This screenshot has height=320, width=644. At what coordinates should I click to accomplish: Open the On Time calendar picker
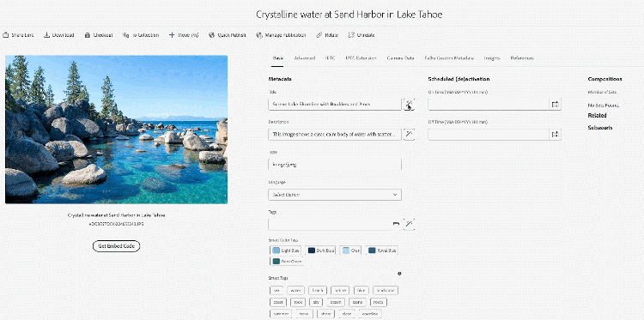555,104
